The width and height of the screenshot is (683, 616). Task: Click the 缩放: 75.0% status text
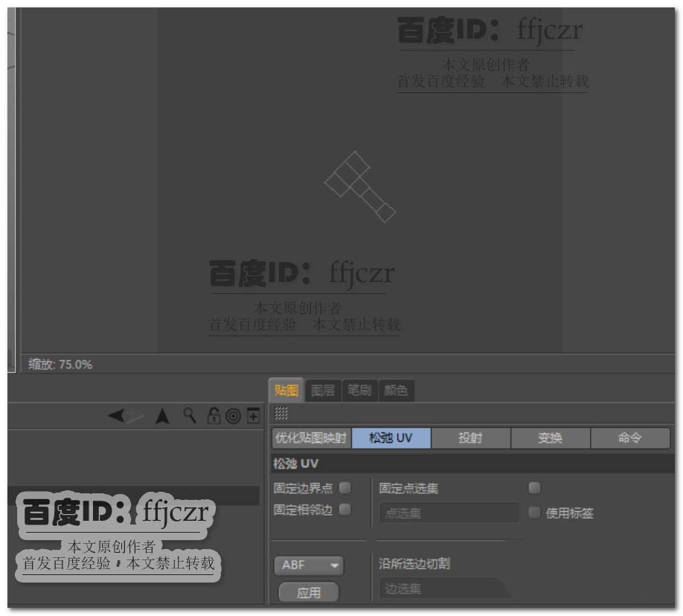click(60, 365)
